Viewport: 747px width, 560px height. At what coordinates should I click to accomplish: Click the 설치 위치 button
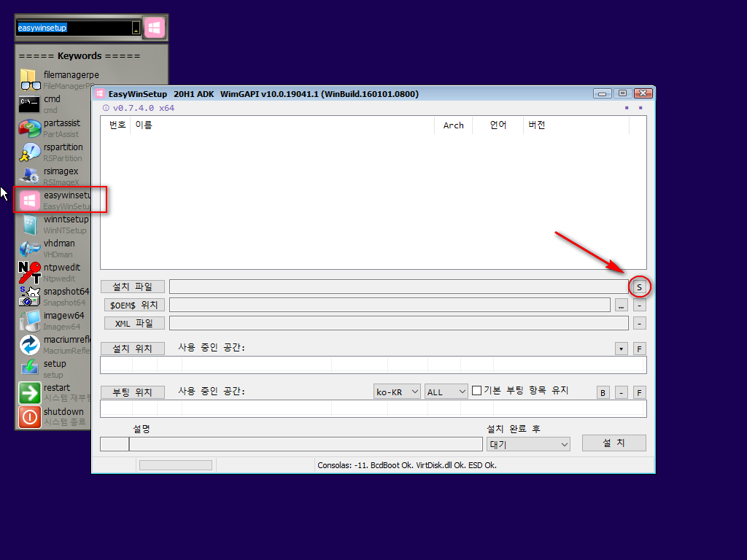coord(133,348)
